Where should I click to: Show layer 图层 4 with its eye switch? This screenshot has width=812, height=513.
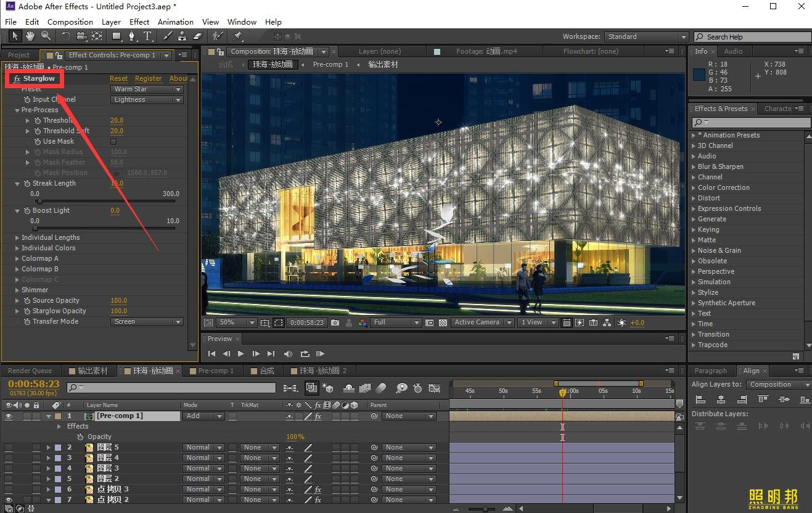pyautogui.click(x=9, y=458)
